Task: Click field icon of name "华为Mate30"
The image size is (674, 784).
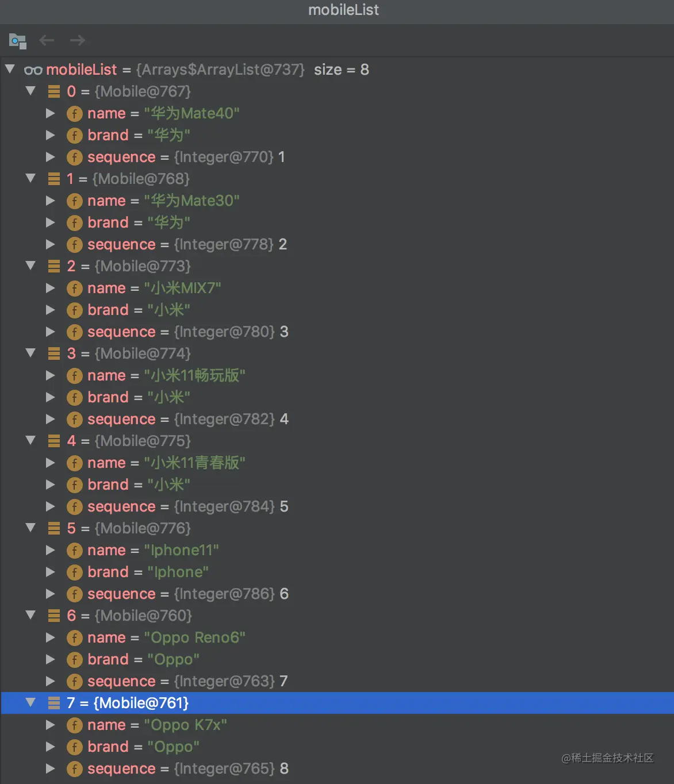Action: pyautogui.click(x=75, y=201)
